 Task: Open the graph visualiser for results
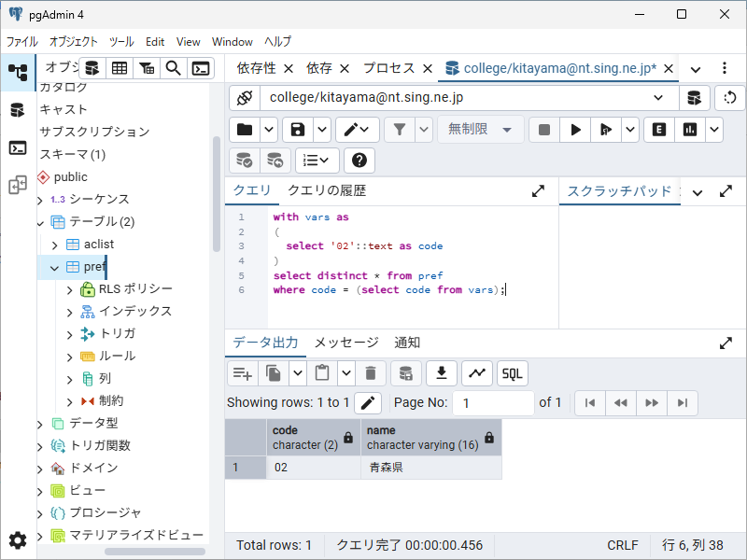pyautogui.click(x=477, y=373)
